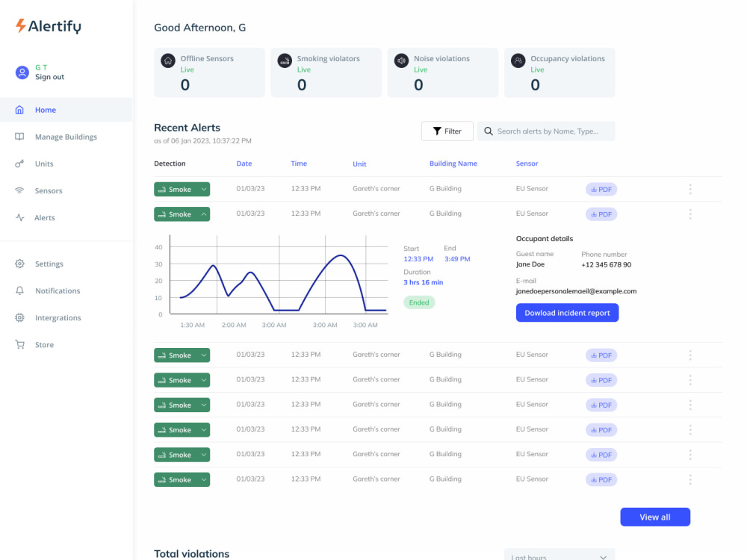The height and width of the screenshot is (560, 747).
Task: Go to the Home page in sidebar
Action: tap(66, 110)
